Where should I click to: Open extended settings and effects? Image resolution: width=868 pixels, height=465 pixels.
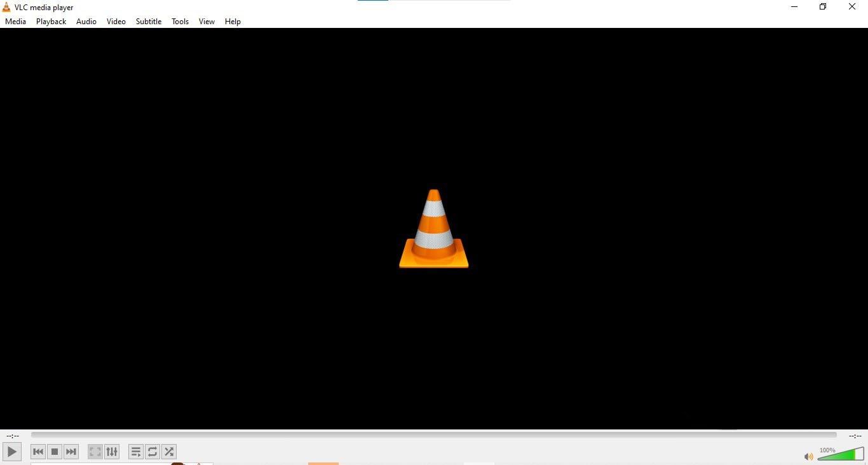[112, 452]
